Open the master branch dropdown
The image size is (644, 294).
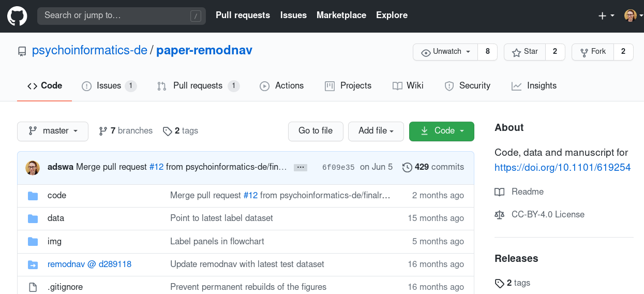pyautogui.click(x=53, y=131)
